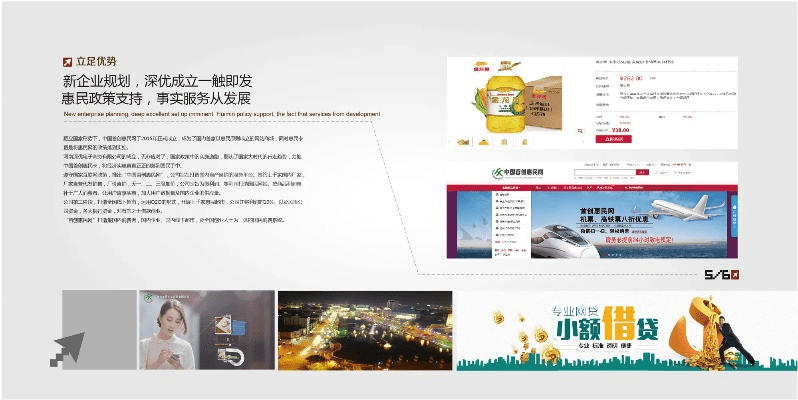This screenshot has width=798, height=400.
Task: Click the 立足优势 heading
Action: [96, 62]
